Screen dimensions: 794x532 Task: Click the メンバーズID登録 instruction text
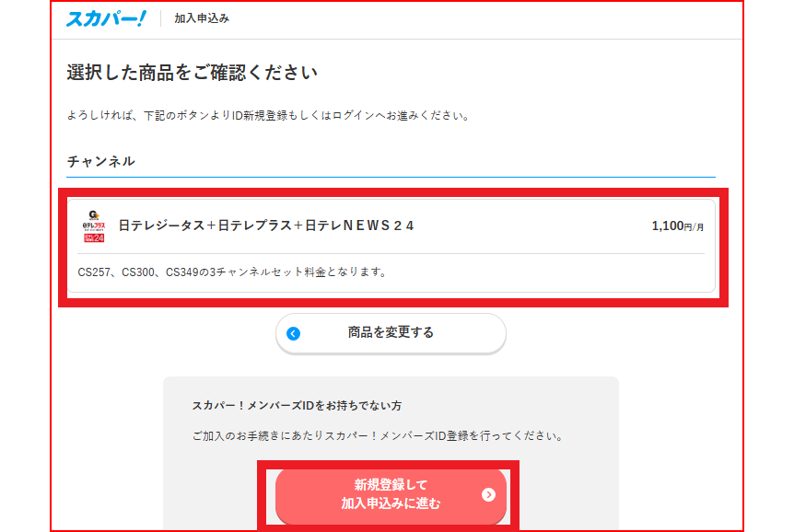pyautogui.click(x=378, y=435)
